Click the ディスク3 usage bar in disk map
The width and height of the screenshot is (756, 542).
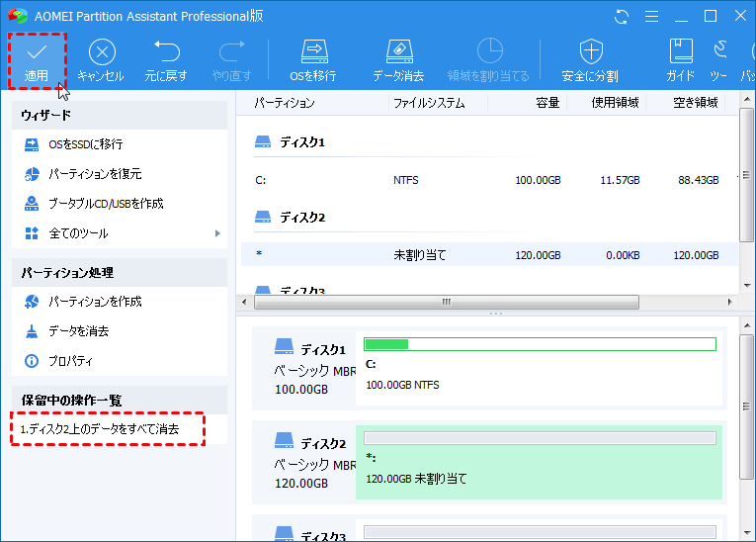pyautogui.click(x=540, y=532)
